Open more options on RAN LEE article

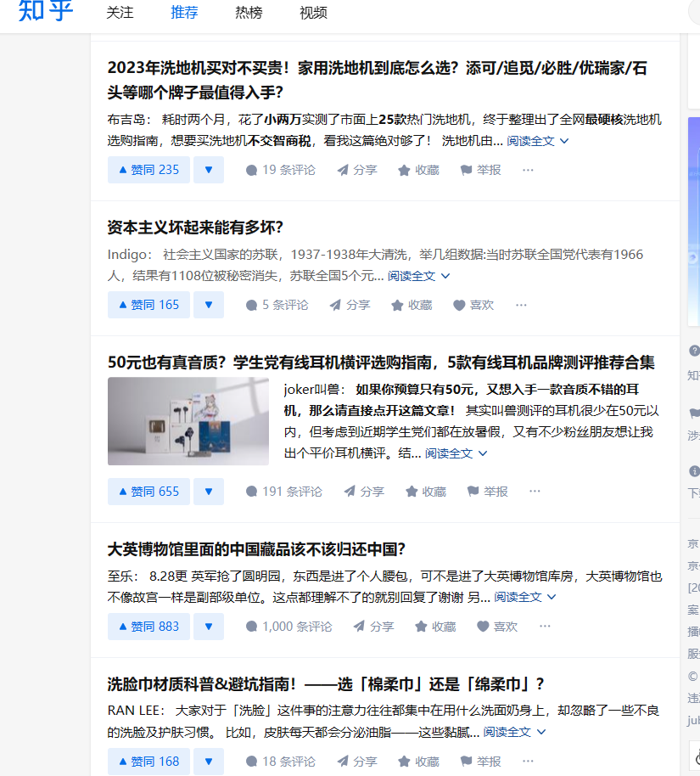[x=528, y=762]
